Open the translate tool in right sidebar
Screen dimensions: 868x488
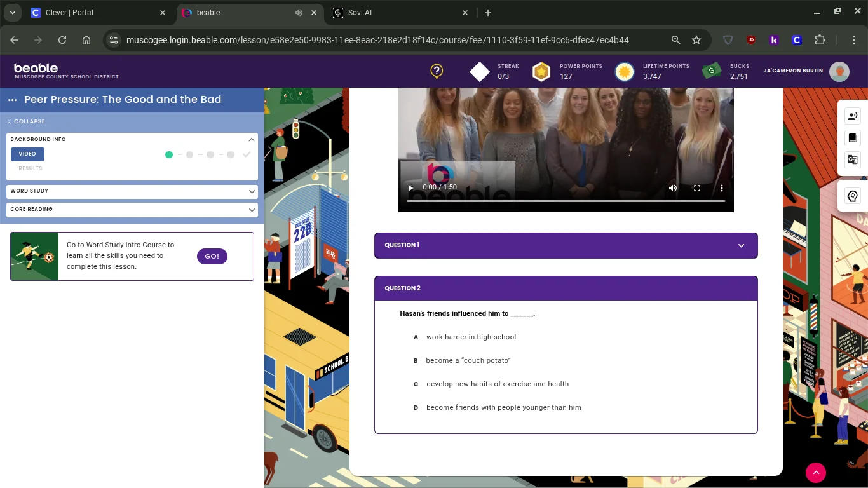click(853, 159)
